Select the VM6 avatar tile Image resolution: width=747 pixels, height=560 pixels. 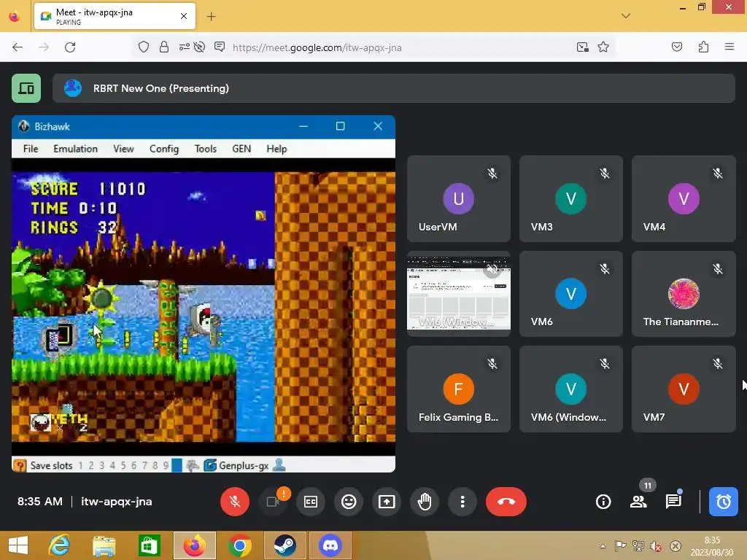[x=570, y=294]
